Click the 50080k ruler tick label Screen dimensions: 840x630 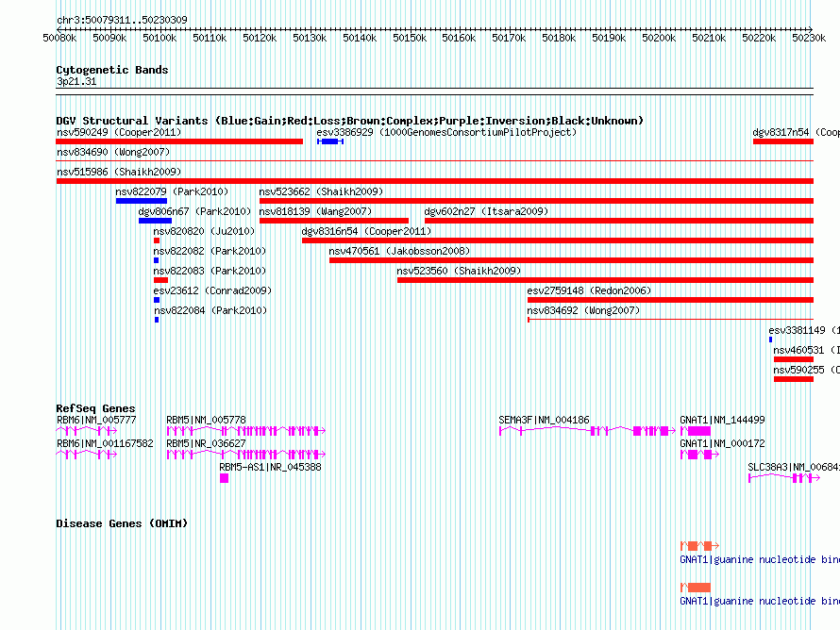pyautogui.click(x=59, y=38)
